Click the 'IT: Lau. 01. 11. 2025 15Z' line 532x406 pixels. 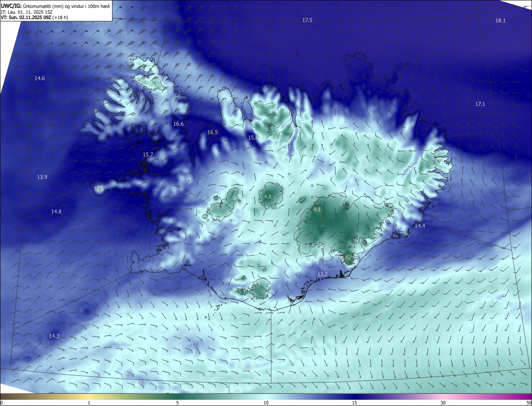tap(26, 12)
